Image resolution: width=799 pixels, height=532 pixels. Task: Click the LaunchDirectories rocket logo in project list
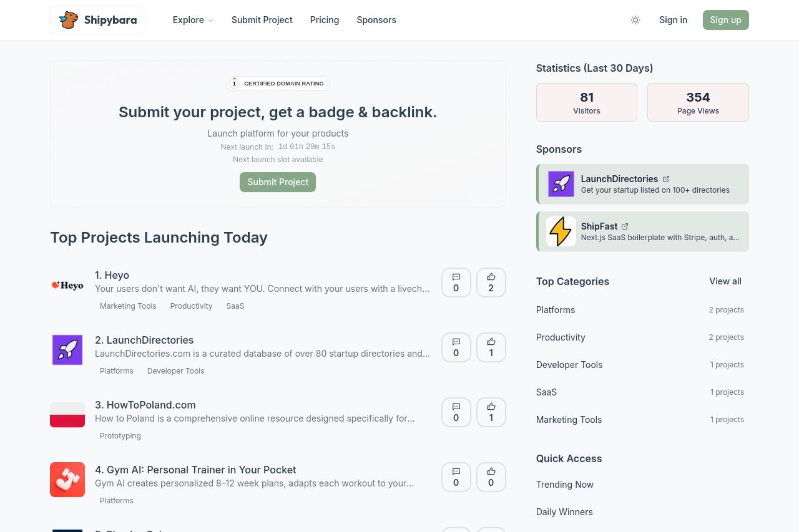coord(67,350)
